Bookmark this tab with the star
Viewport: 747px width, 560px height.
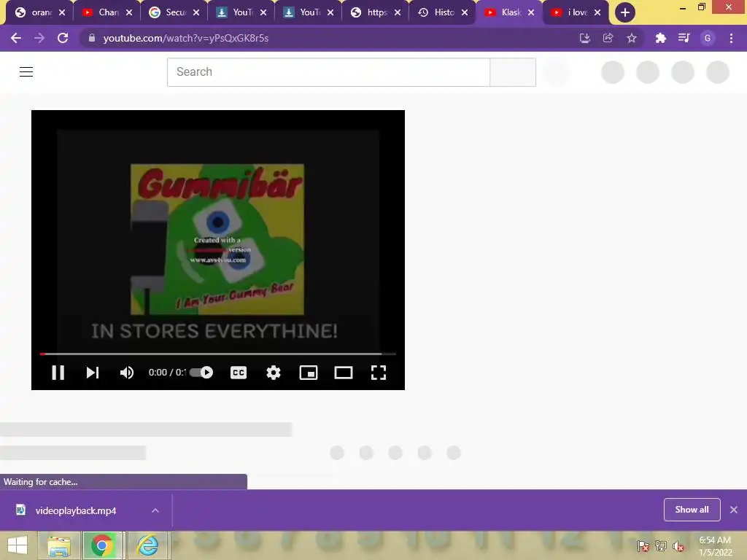[632, 38]
